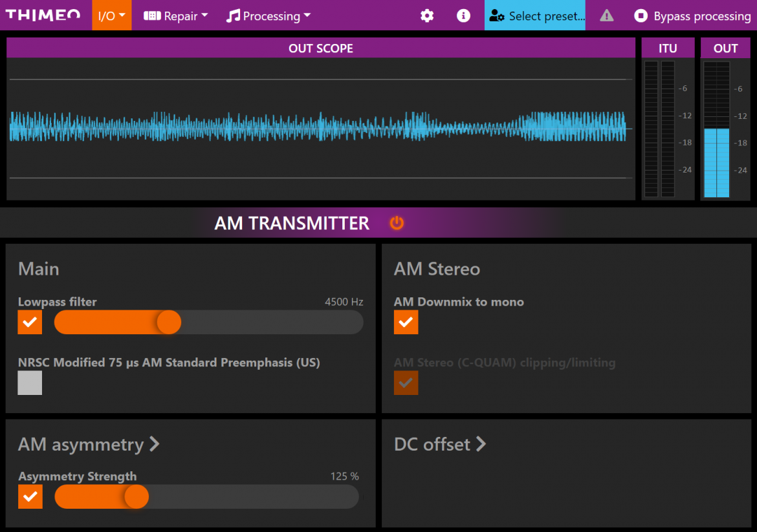The width and height of the screenshot is (757, 532).
Task: Uncheck AM Downmix to mono
Action: 406,322
